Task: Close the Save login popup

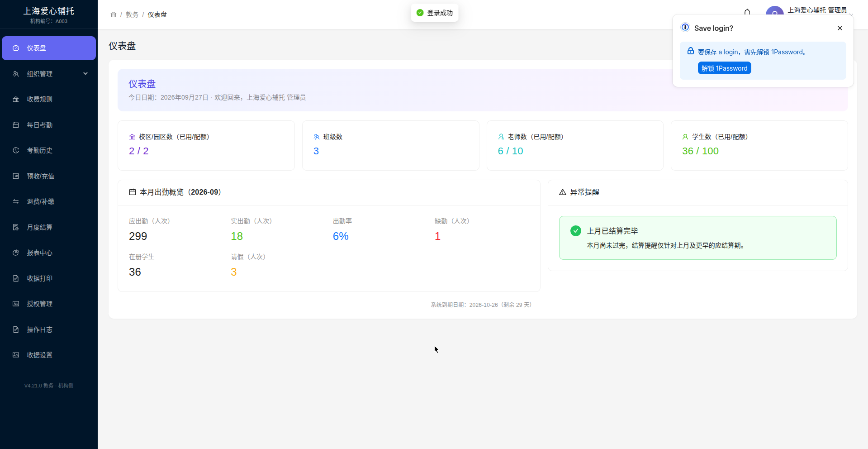Action: 840,28
